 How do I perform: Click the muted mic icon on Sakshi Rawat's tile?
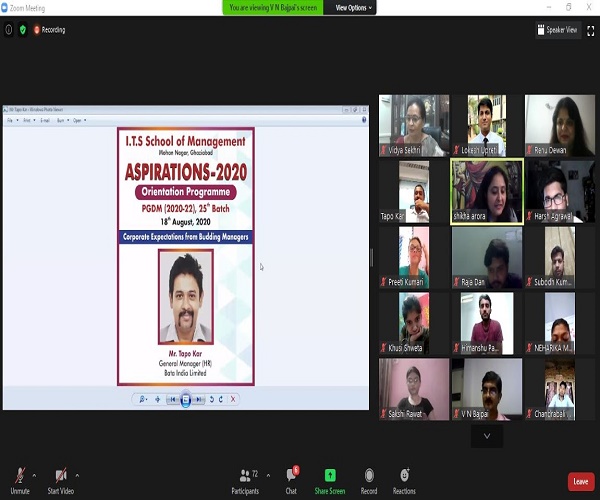[x=383, y=414]
